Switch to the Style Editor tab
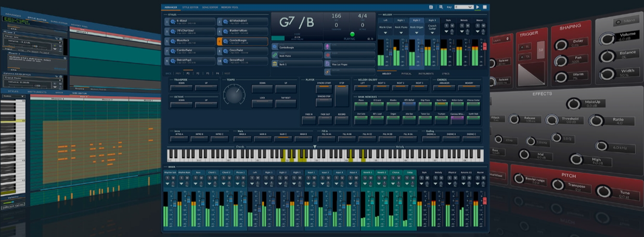644x237 pixels. pyautogui.click(x=190, y=8)
